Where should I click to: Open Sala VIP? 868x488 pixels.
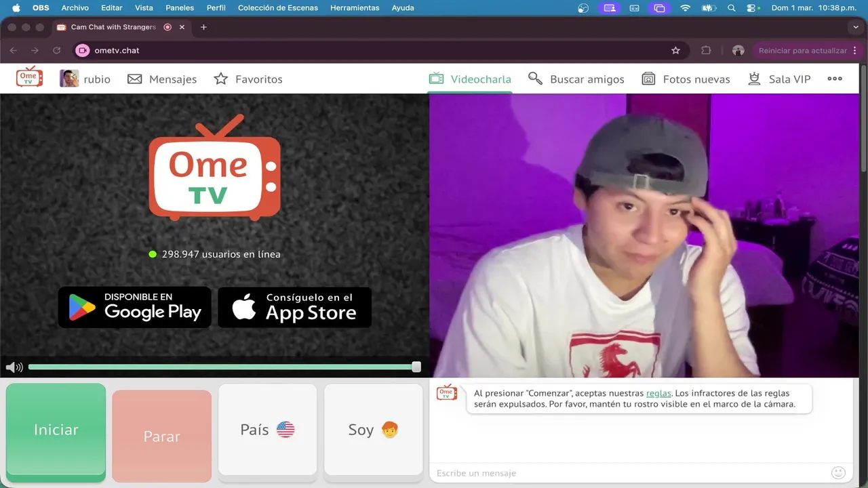779,79
